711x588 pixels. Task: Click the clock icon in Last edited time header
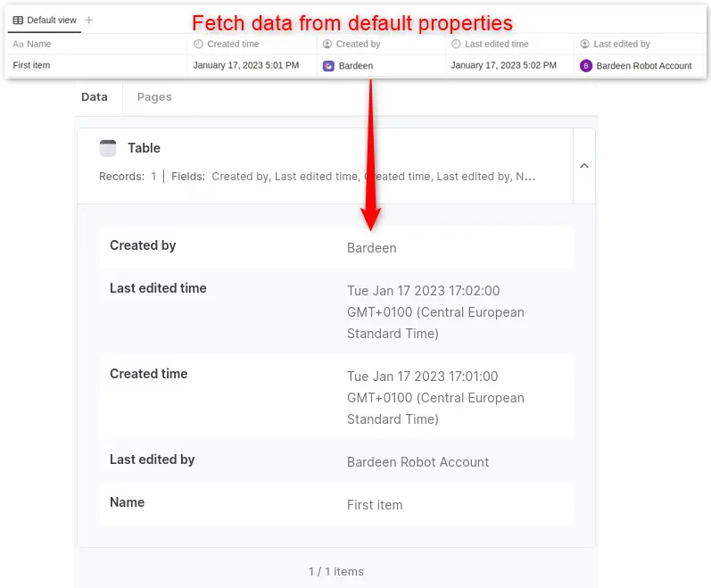click(456, 44)
